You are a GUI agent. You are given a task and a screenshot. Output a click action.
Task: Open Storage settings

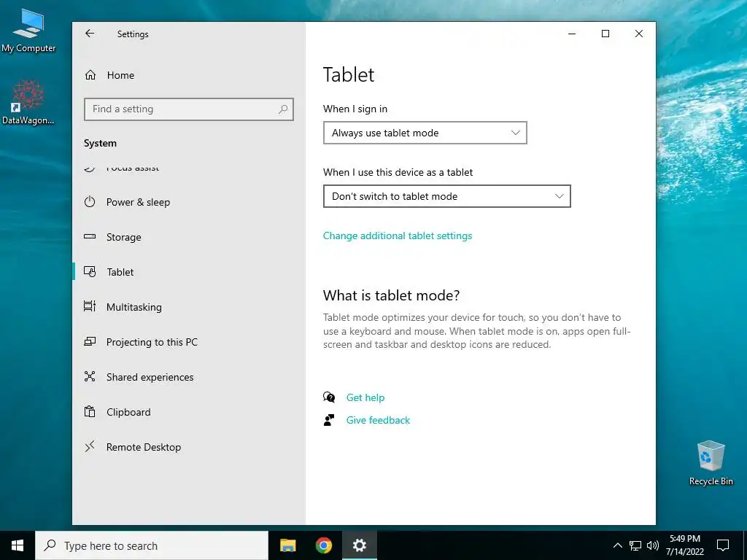pos(189,237)
